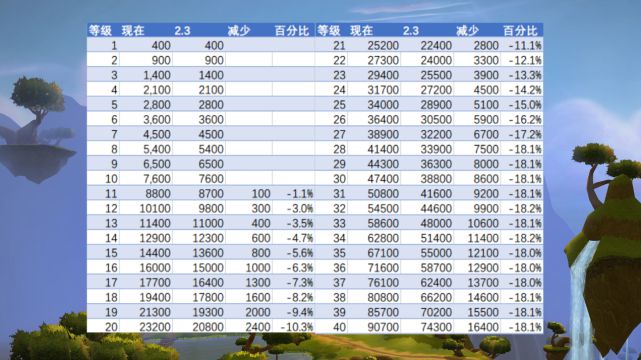
Task: Select the 8700 cell
Action: [211, 194]
